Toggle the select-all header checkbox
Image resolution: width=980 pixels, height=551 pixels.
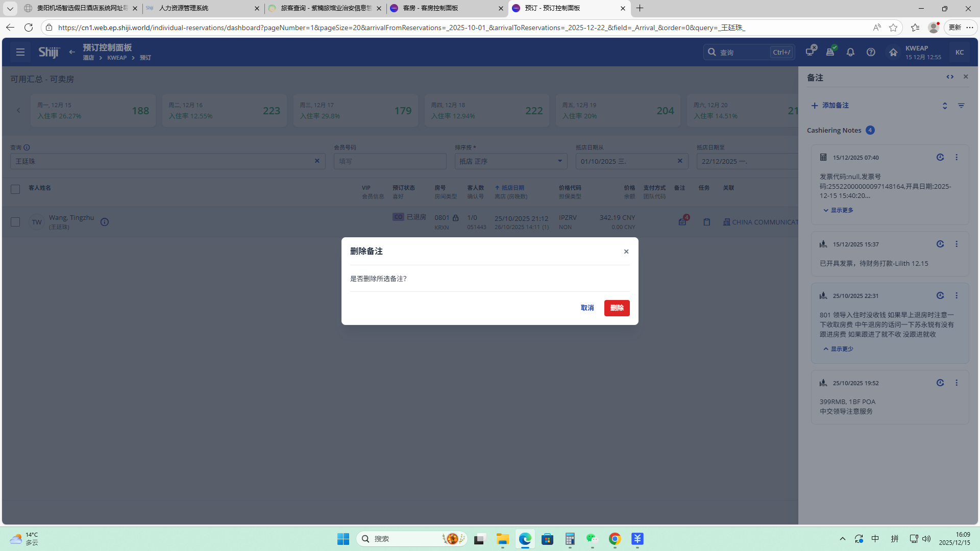[15, 189]
